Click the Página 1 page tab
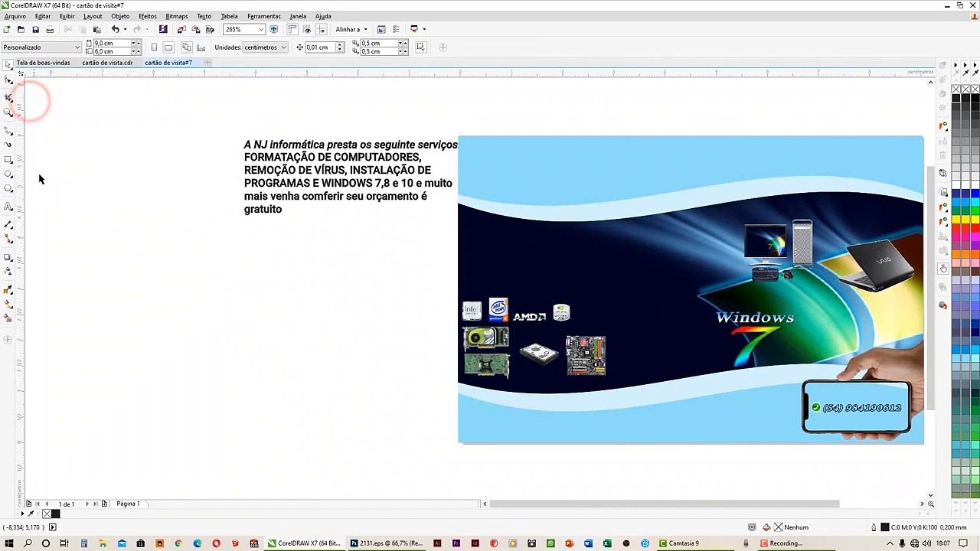Screen dimensions: 980x551 tap(128, 504)
